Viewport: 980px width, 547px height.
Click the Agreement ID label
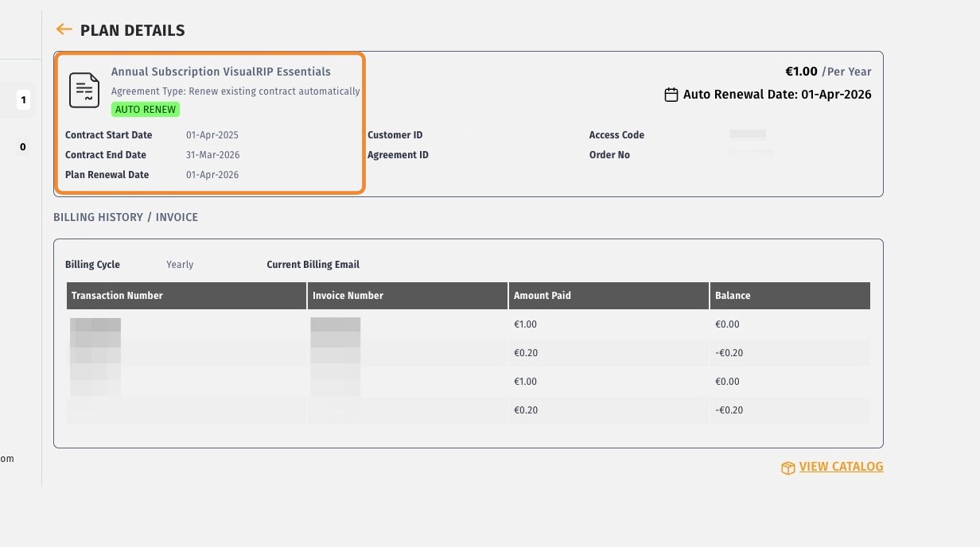point(398,155)
